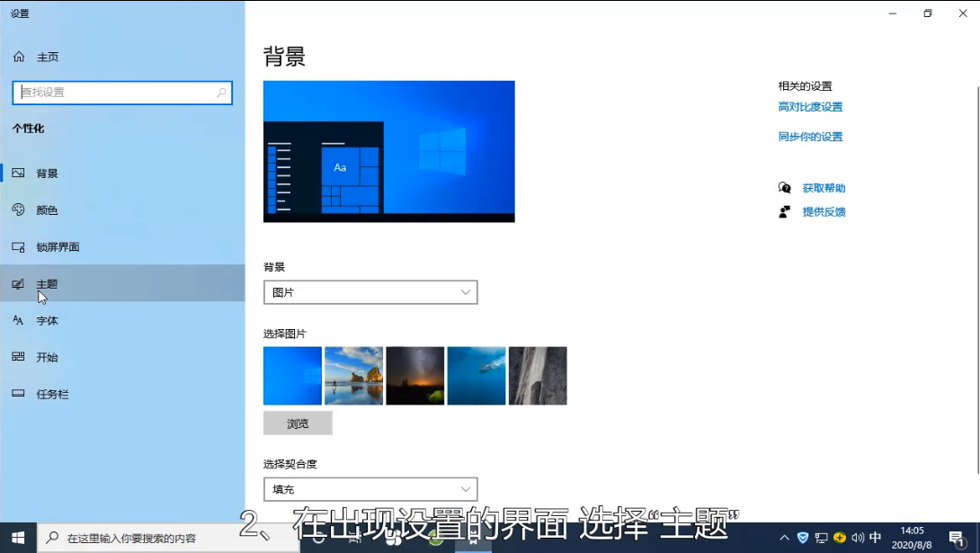980x553 pixels.
Task: Click the yellow plus tray icon
Action: [x=840, y=538]
